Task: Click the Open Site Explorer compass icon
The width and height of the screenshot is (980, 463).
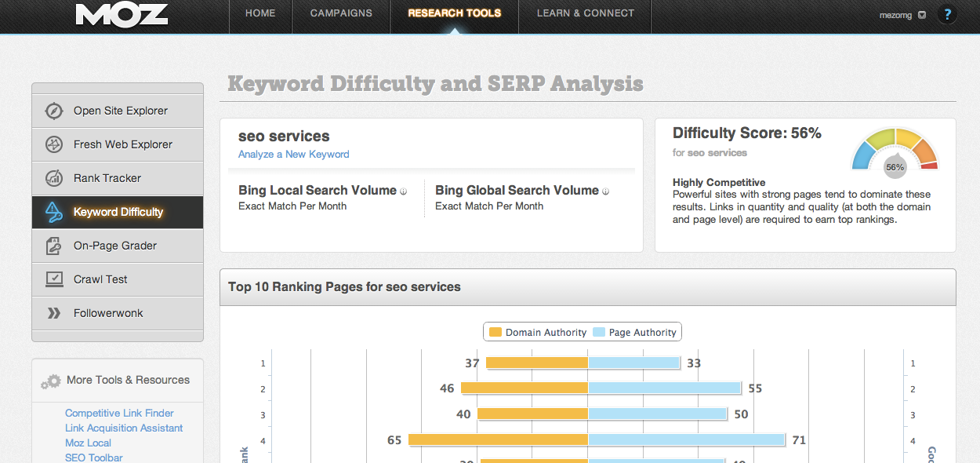Action: point(53,111)
